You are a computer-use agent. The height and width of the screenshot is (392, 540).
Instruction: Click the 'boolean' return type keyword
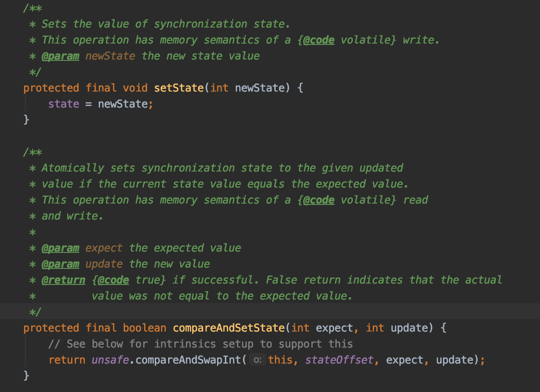[145, 328]
